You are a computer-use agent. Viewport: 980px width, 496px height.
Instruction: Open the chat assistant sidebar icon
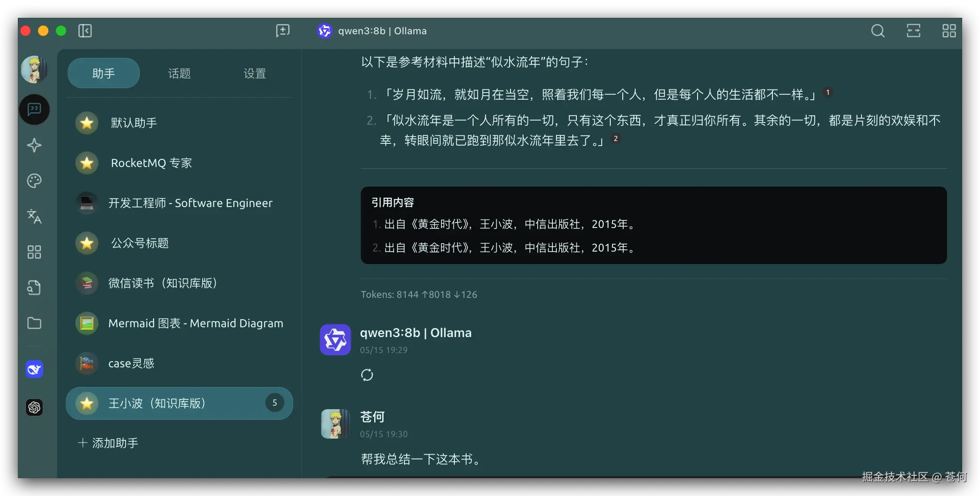(x=34, y=110)
